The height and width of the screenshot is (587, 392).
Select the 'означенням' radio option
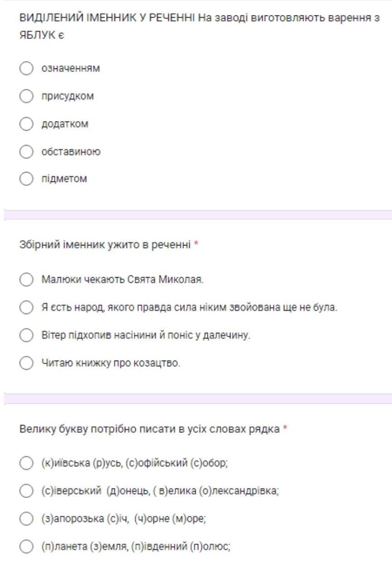[27, 68]
